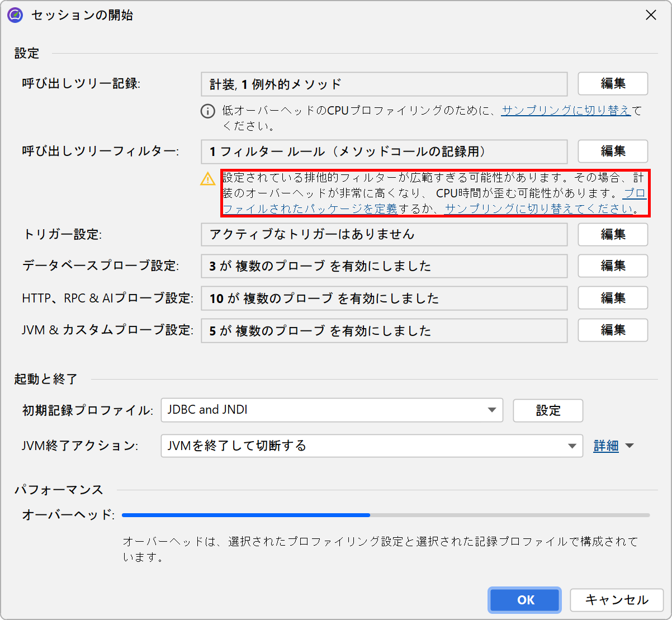Confirm the session with OK
The image size is (672, 620).
point(525,600)
